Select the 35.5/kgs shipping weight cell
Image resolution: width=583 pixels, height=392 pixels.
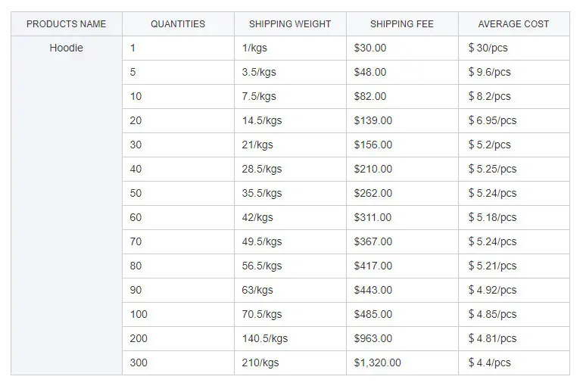point(262,194)
